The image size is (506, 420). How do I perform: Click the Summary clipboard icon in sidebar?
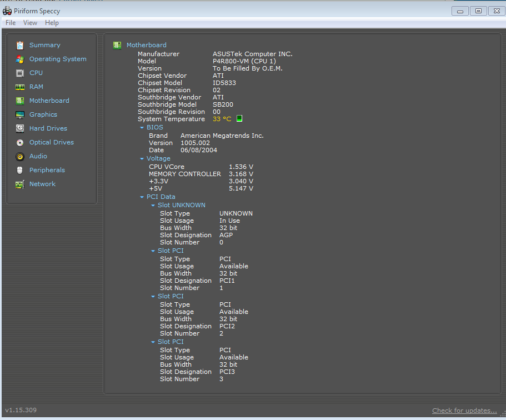point(20,46)
